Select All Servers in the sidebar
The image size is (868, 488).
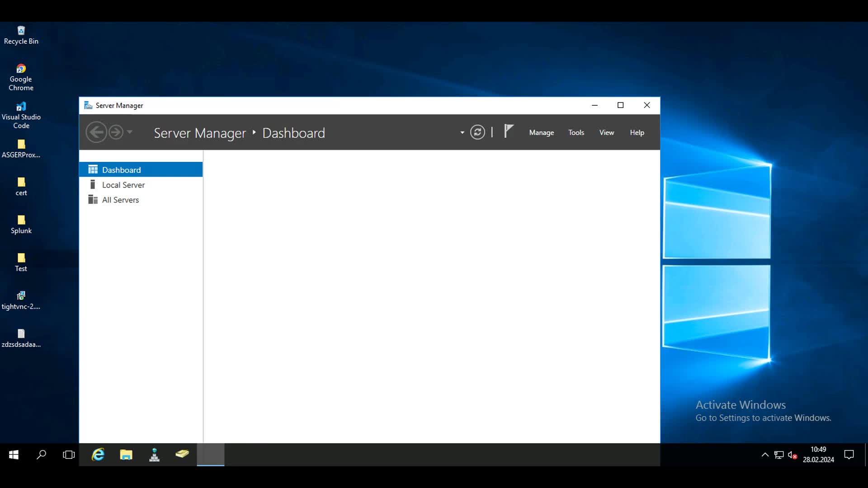[x=120, y=200]
